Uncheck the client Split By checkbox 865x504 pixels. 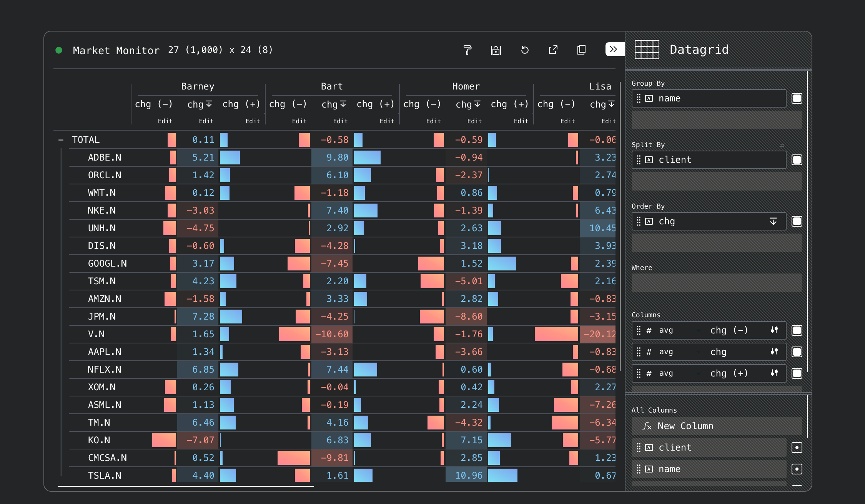pos(797,160)
